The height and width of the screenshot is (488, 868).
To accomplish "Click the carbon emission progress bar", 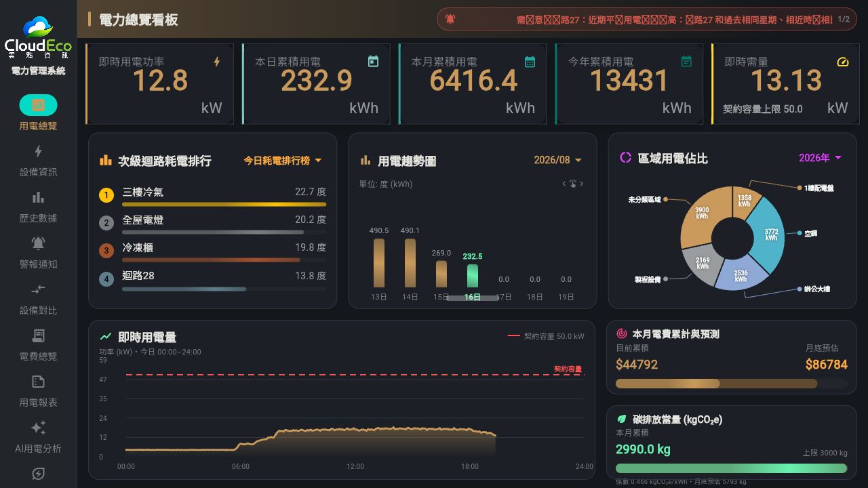I will point(732,468).
